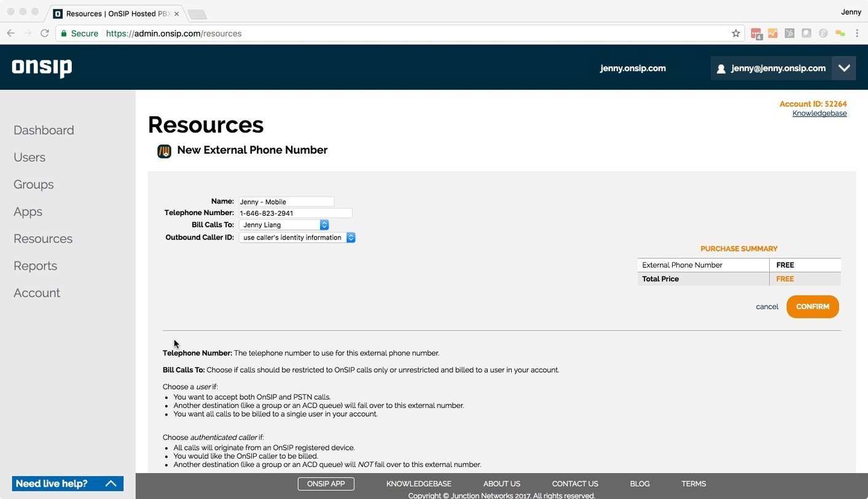The width and height of the screenshot is (868, 499).
Task: Click the cancel link beside CONFIRM
Action: tap(767, 306)
